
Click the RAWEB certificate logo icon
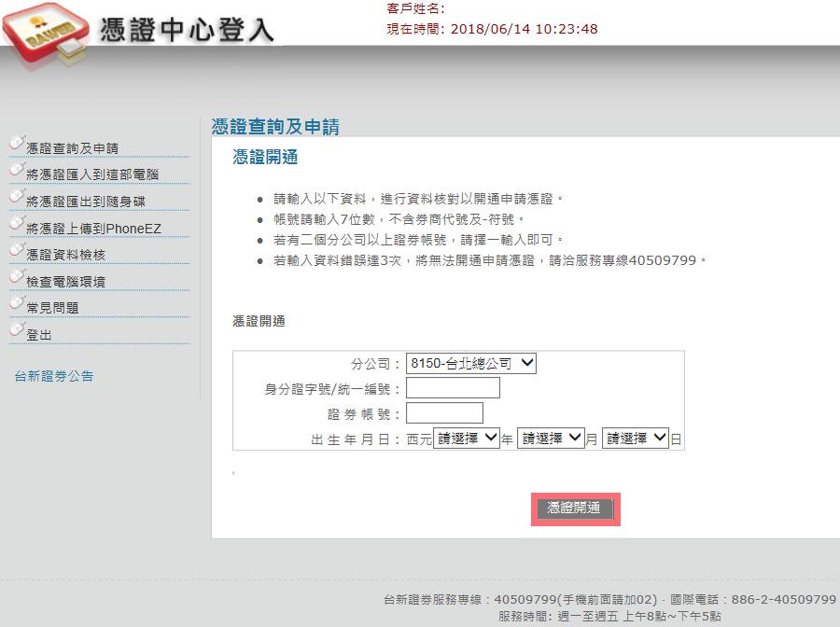[46, 36]
